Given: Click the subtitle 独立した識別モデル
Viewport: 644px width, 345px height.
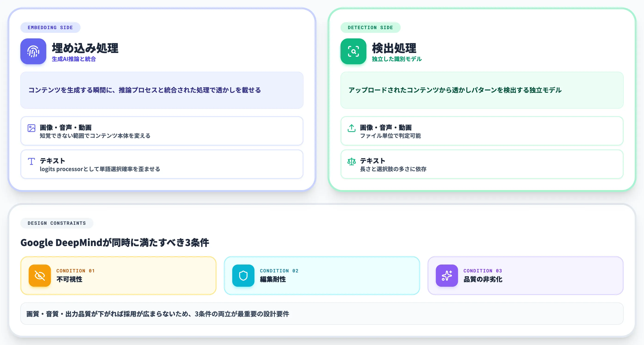Looking at the screenshot, I should tap(397, 59).
